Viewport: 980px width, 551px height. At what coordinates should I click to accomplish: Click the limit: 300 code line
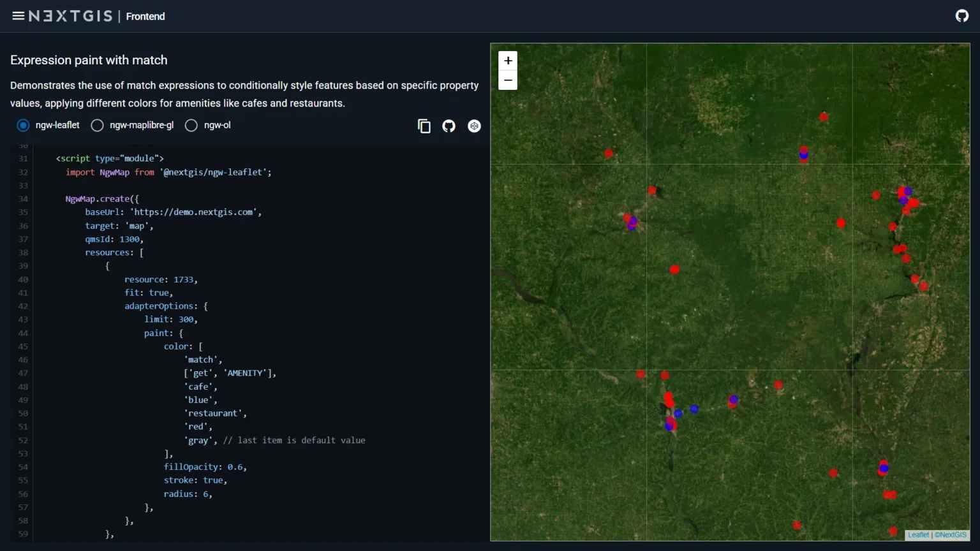(x=171, y=320)
